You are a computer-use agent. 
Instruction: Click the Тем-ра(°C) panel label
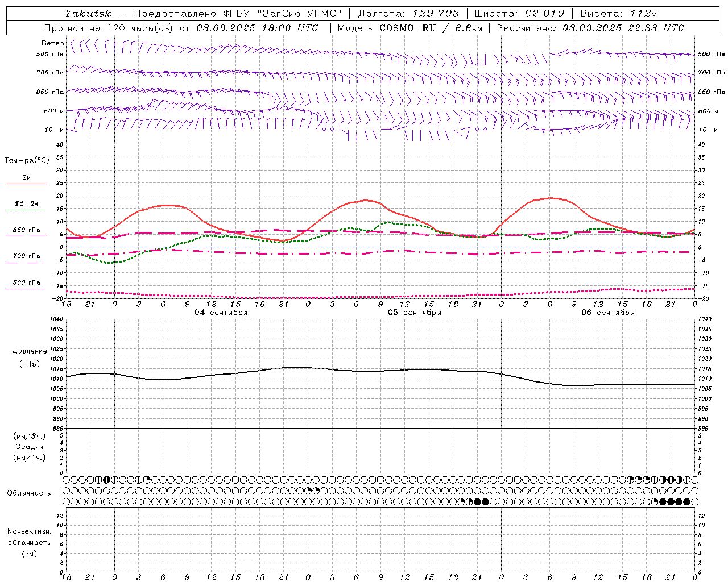point(27,160)
